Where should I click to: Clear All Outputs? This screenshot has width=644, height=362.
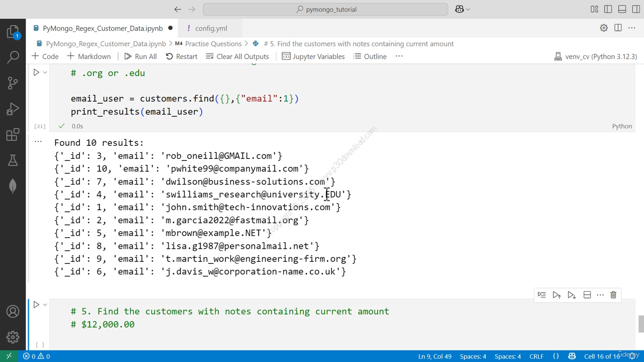click(237, 56)
